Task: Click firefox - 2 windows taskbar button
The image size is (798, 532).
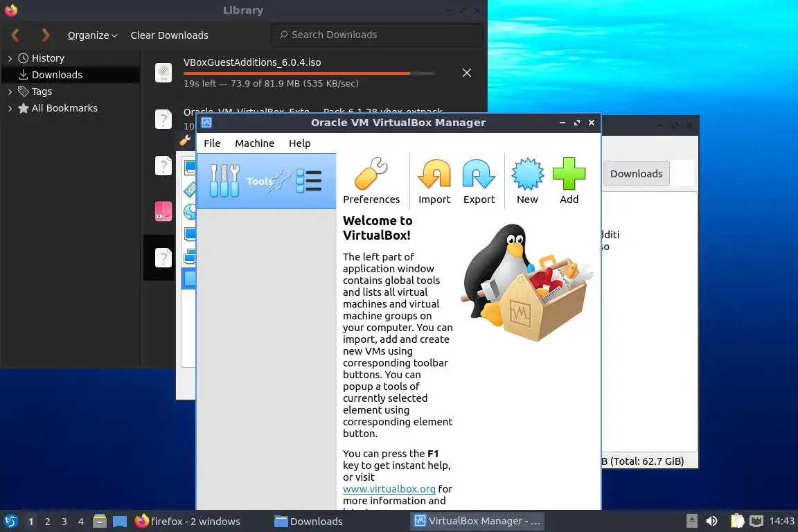Action: pyautogui.click(x=188, y=522)
